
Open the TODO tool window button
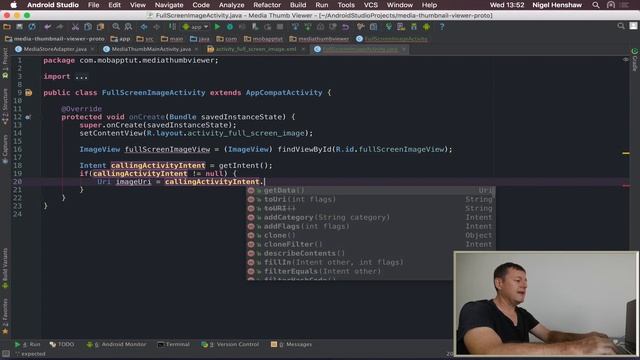[x=62, y=344]
